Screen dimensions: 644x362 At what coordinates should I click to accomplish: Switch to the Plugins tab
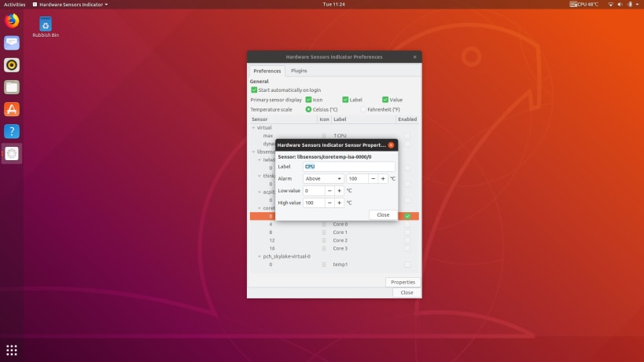click(x=299, y=71)
